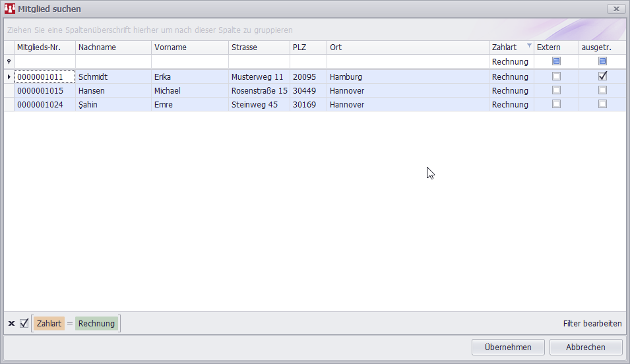The height and width of the screenshot is (364, 630).
Task: Toggle the active filter checkbox
Action: (24, 323)
